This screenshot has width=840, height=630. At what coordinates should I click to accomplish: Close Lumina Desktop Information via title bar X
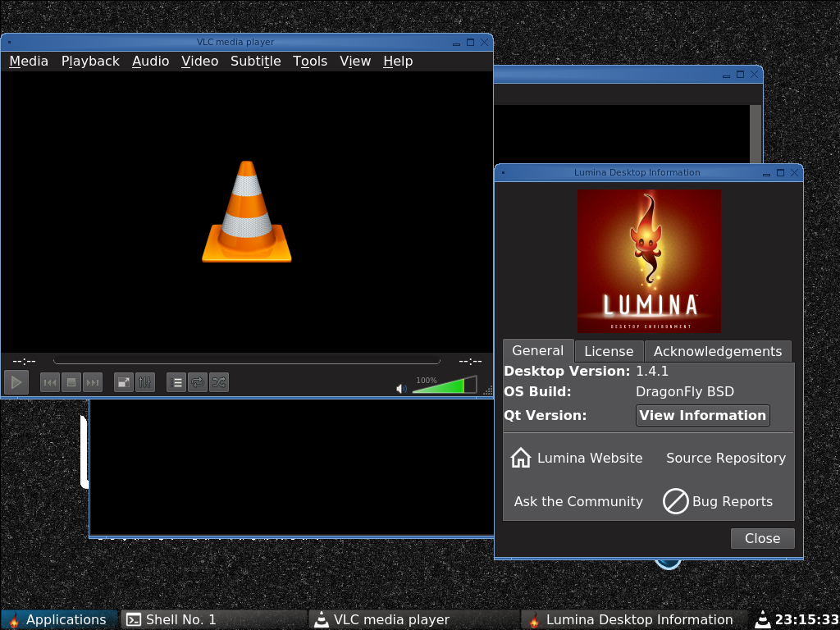pyautogui.click(x=794, y=172)
